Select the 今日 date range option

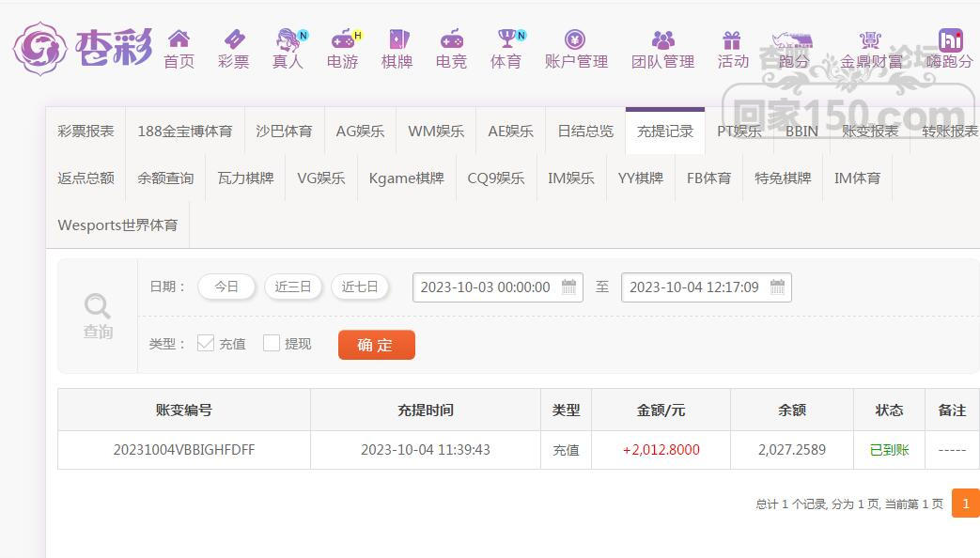(x=226, y=287)
